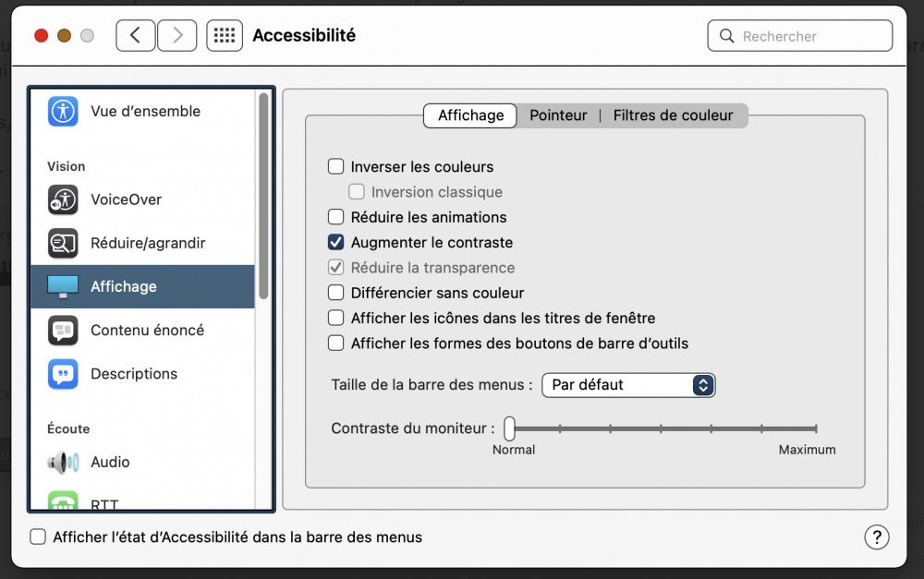924x579 pixels.
Task: Click the Contenu énoncé icon
Action: [x=63, y=330]
